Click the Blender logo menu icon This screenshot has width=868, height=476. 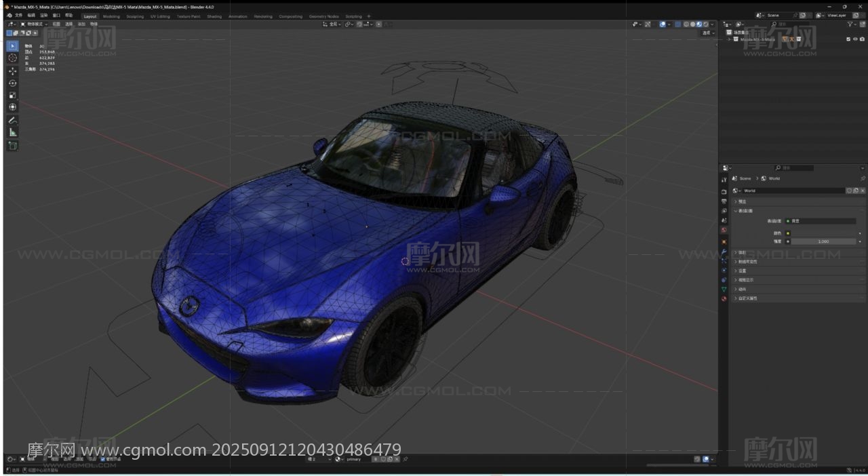tap(9, 16)
